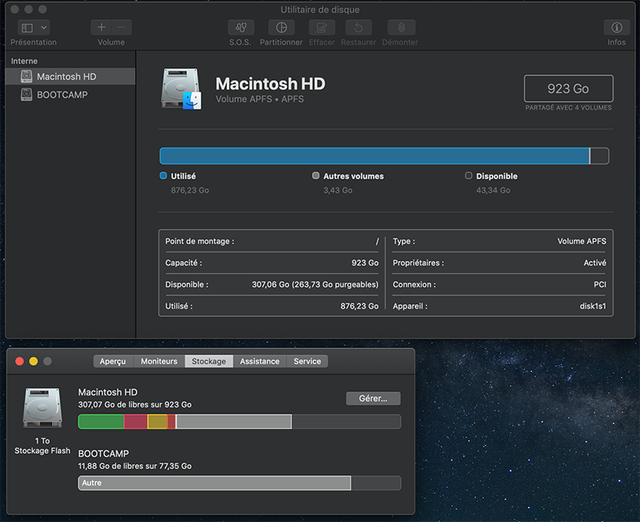Viewport: 640px width, 522px height.
Task: Remove a volume with the minus button
Action: click(121, 27)
